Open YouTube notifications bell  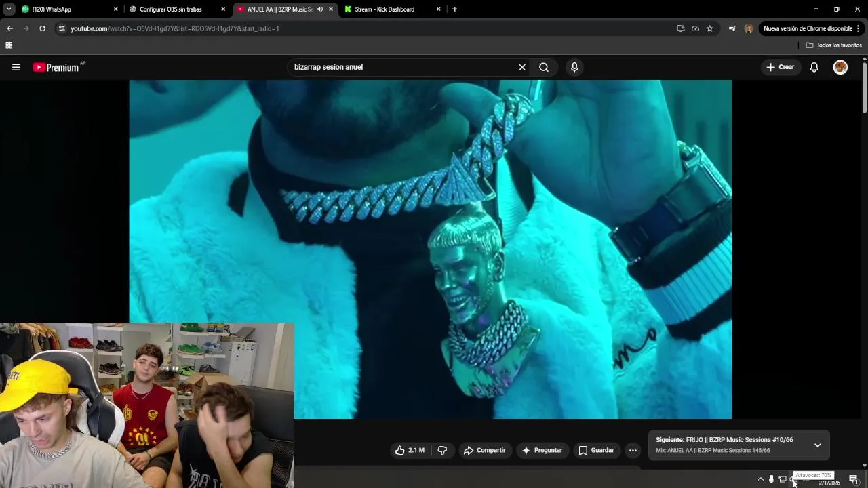[814, 67]
